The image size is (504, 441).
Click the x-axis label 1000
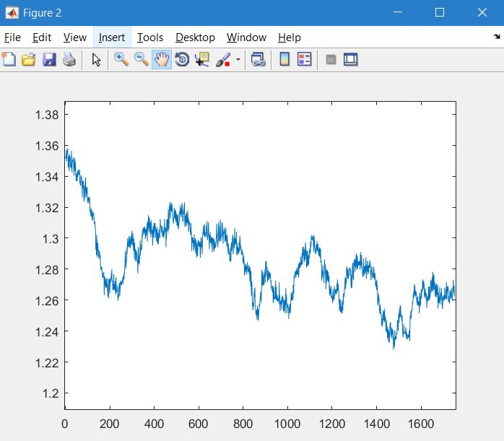(287, 424)
